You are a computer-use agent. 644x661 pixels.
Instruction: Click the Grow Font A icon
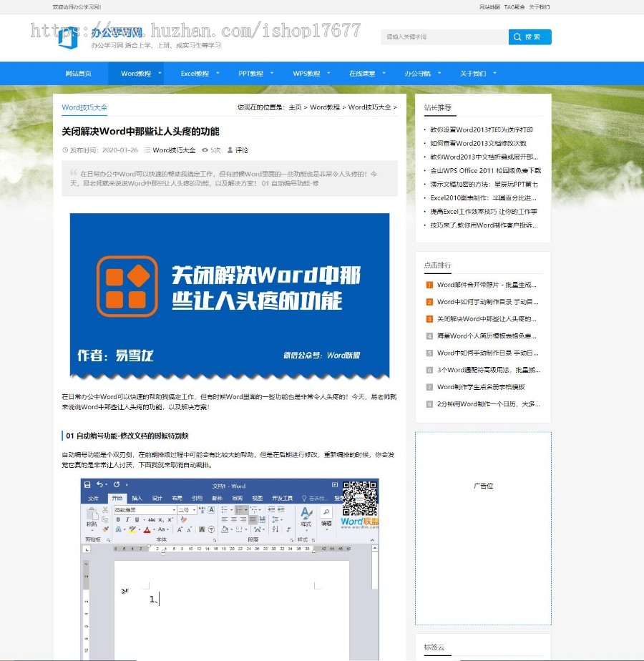(x=180, y=529)
